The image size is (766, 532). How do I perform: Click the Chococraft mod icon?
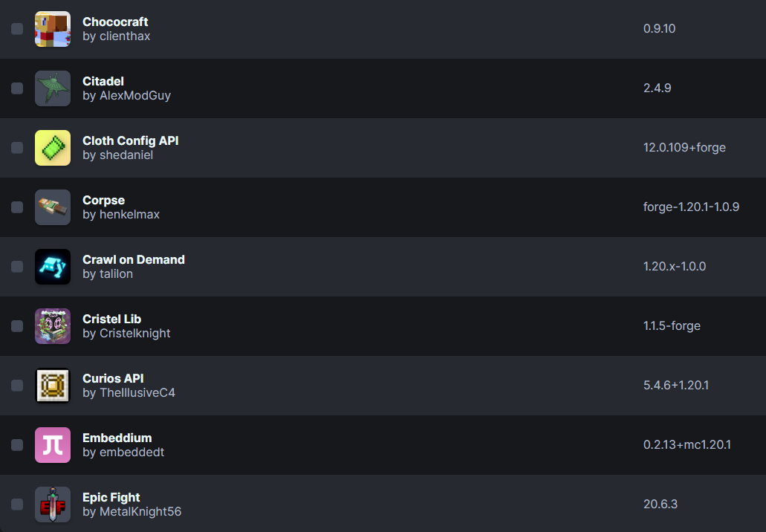pyautogui.click(x=53, y=29)
